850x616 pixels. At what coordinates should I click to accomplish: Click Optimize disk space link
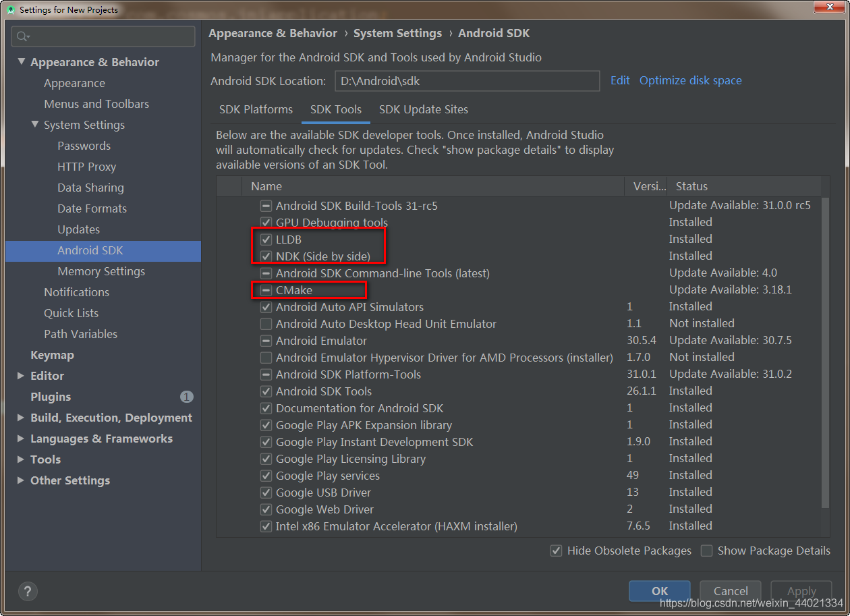[x=691, y=80]
